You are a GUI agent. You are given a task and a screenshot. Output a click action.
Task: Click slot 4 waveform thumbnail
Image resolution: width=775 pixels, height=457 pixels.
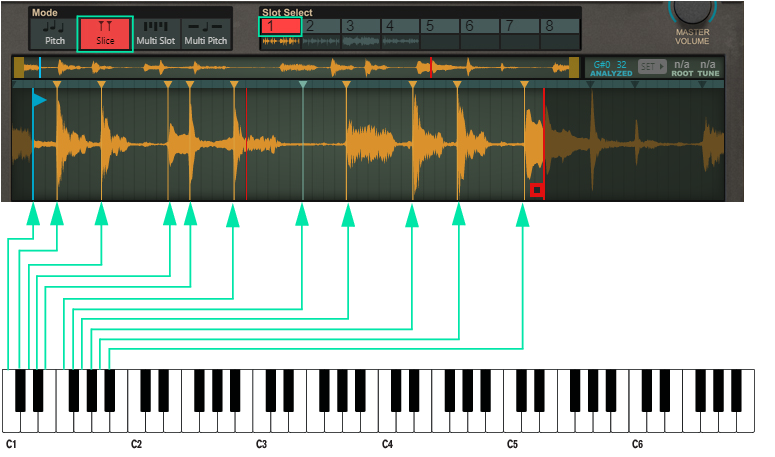tap(400, 42)
